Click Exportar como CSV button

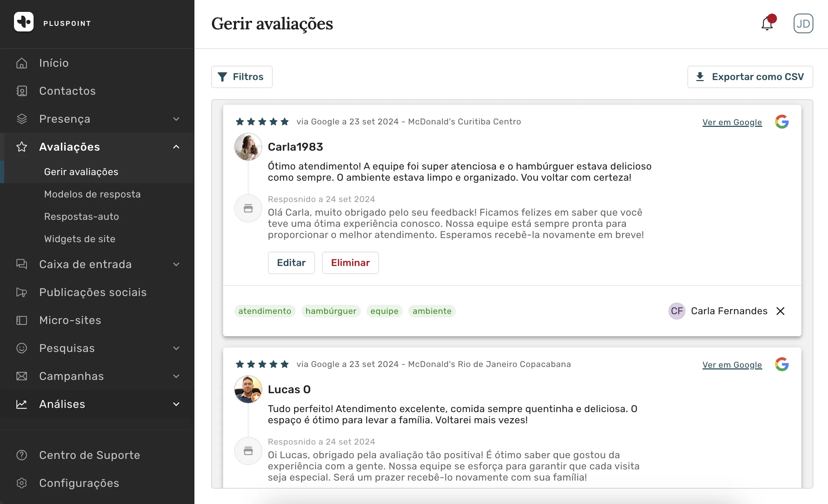[750, 77]
